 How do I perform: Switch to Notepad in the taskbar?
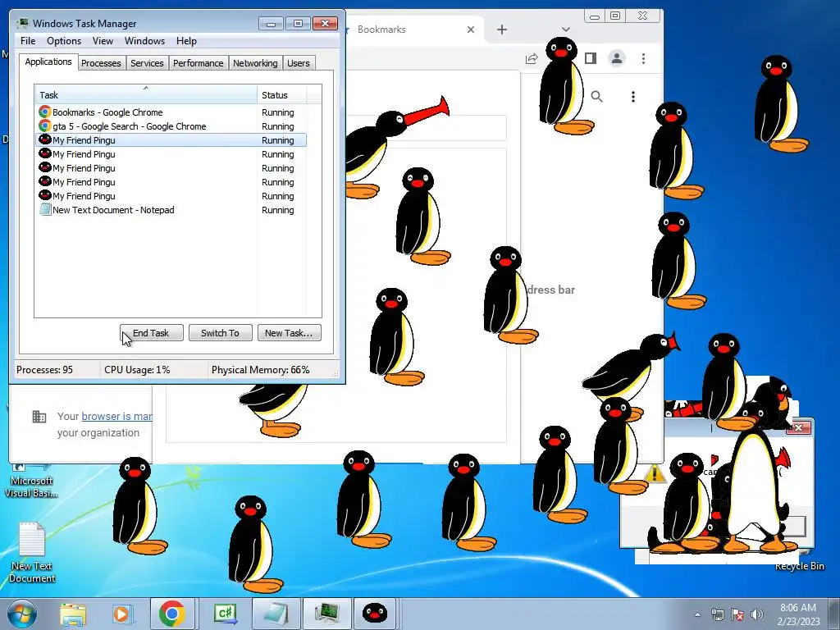[276, 614]
